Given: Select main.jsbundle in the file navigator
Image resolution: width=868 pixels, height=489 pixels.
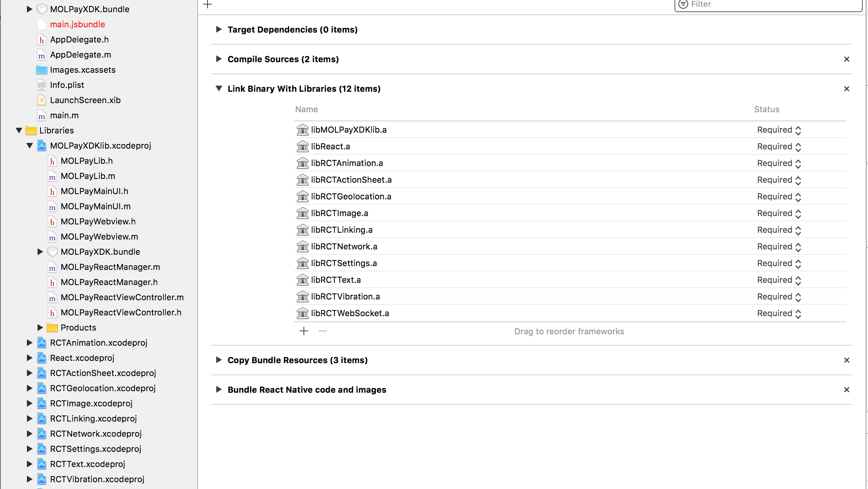Looking at the screenshot, I should tap(77, 24).
